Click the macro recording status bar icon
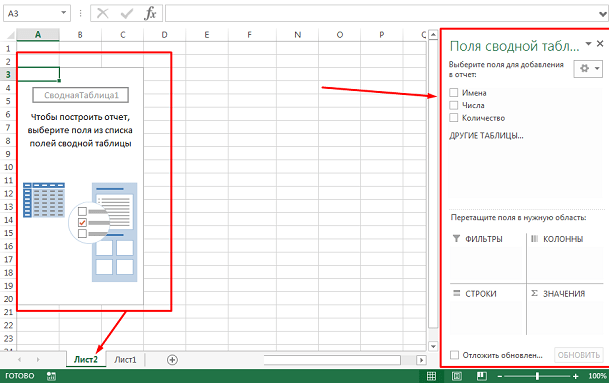The width and height of the screenshot is (609, 383). pyautogui.click(x=51, y=376)
